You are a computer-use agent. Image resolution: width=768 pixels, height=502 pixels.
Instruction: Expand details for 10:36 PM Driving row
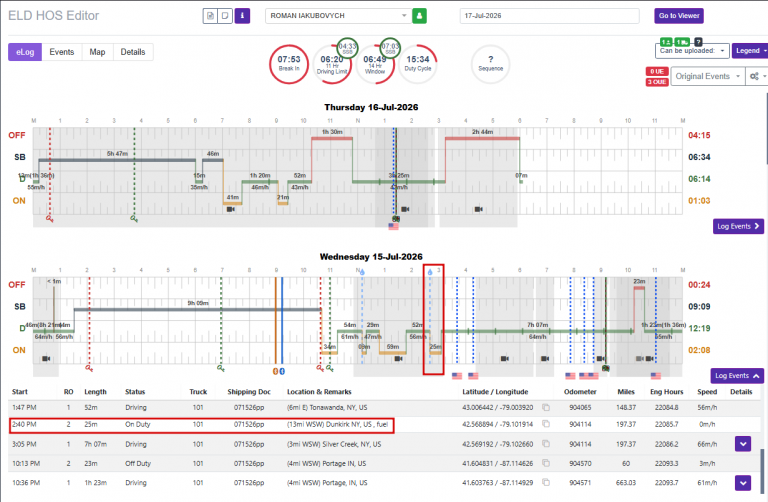pyautogui.click(x=743, y=483)
